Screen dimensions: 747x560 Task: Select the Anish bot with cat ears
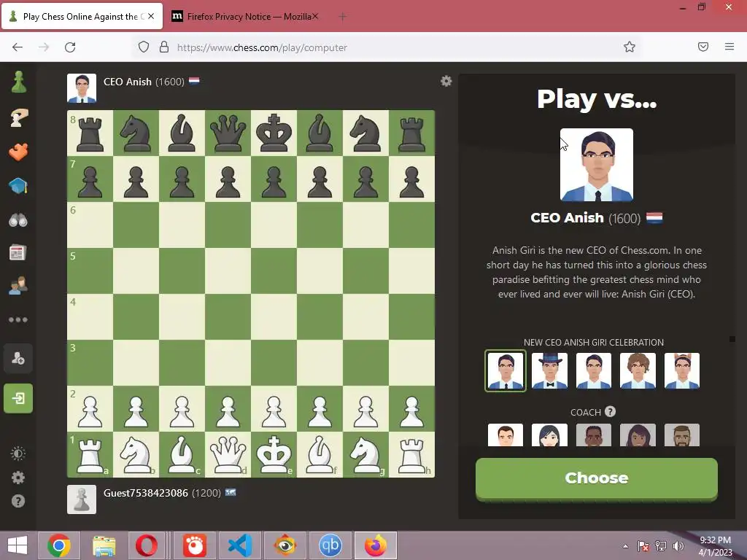tap(682, 371)
